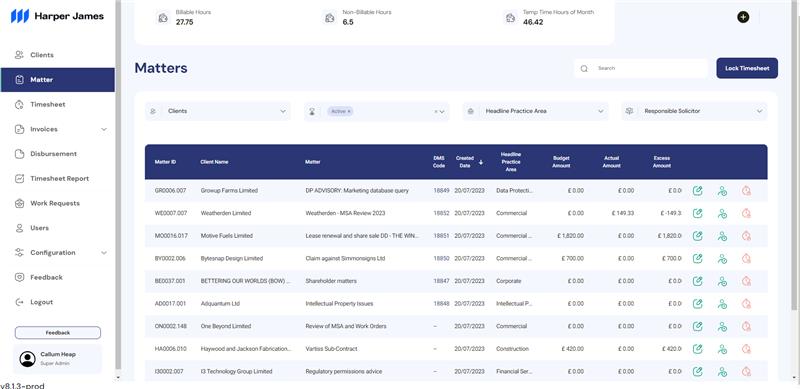
Task: Click red timer icon for Bytesnap Design Limited
Action: click(x=746, y=259)
